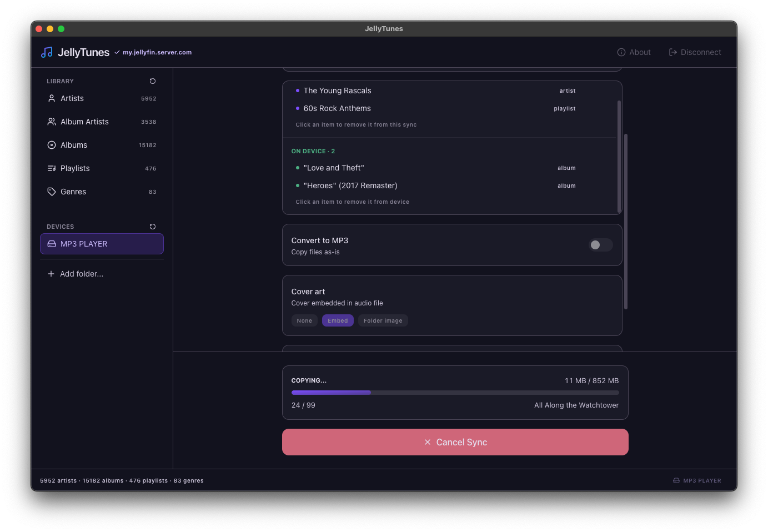
Task: Click the status bar library summary text
Action: click(x=122, y=481)
